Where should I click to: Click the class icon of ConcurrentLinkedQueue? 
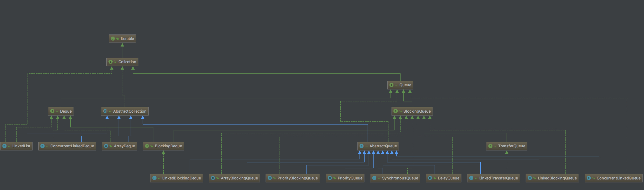pyautogui.click(x=589, y=178)
